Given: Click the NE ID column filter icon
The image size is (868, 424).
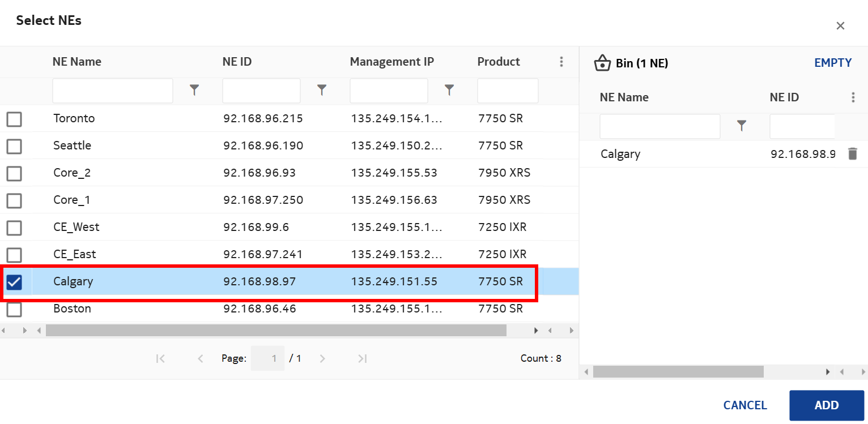Looking at the screenshot, I should pyautogui.click(x=322, y=90).
